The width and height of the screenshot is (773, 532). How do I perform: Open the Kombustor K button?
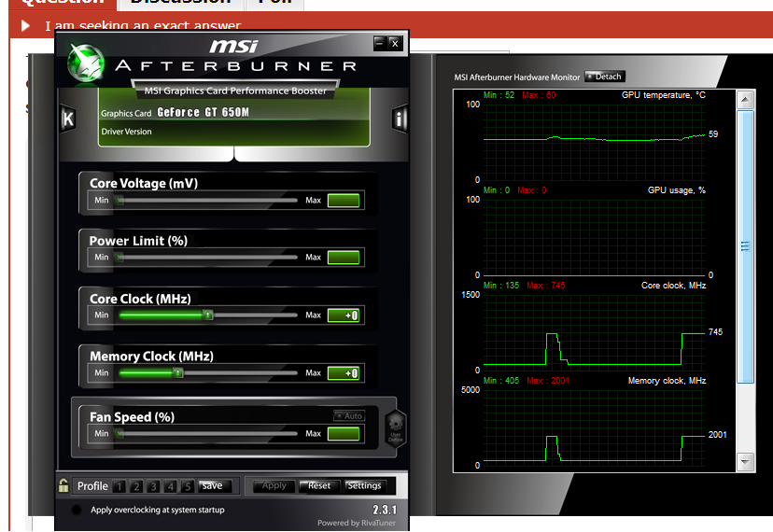[68, 119]
